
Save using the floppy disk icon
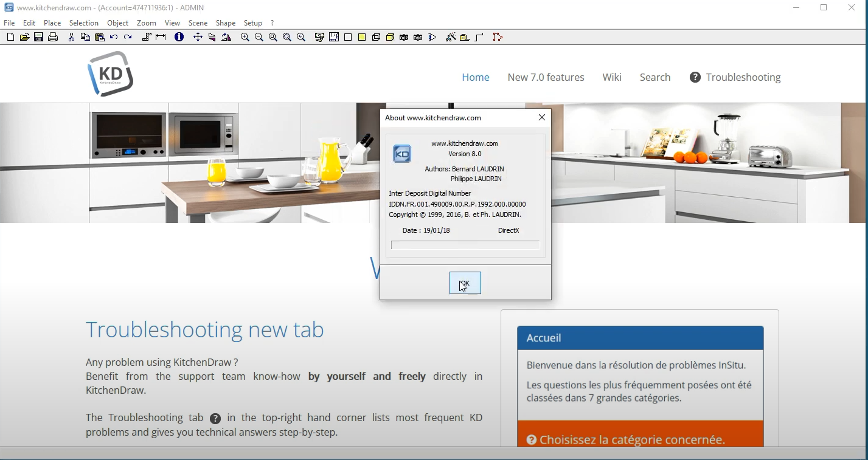click(38, 37)
